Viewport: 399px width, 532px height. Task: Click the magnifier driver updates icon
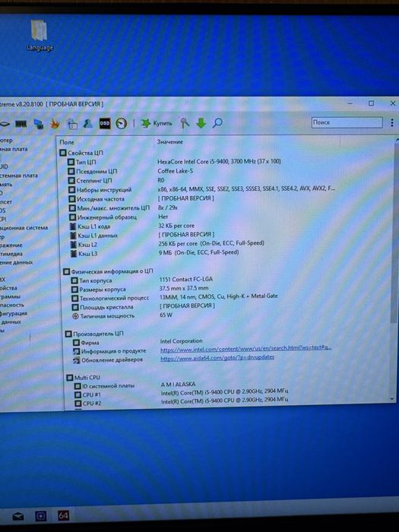pyautogui.click(x=217, y=122)
